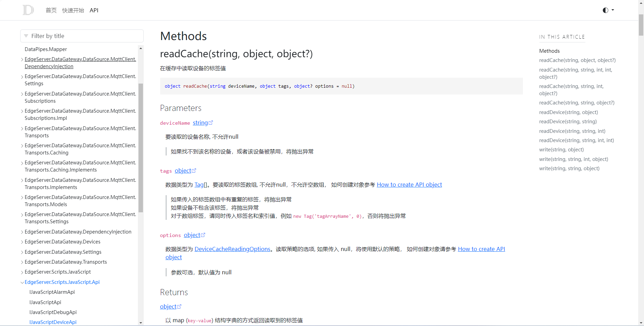Click sidebar scrollbar down arrow
Screen dimensions: 644x326
141,323
